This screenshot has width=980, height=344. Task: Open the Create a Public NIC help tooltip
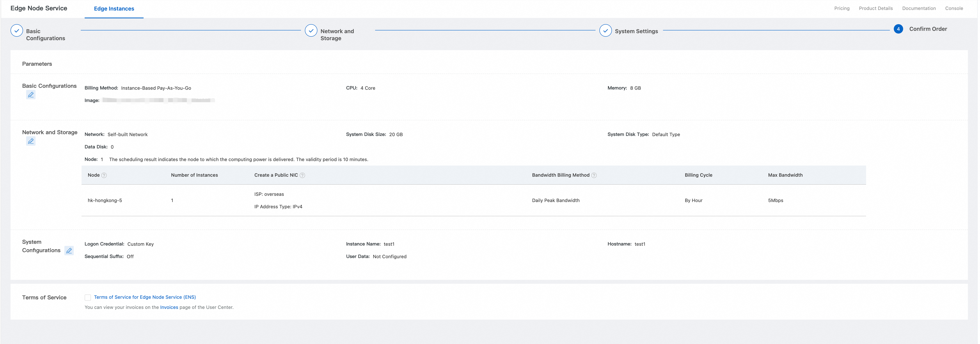pyautogui.click(x=302, y=176)
